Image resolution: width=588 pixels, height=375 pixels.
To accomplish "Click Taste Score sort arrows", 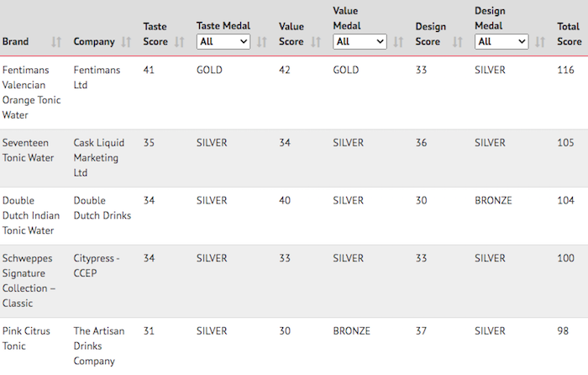I will (179, 42).
